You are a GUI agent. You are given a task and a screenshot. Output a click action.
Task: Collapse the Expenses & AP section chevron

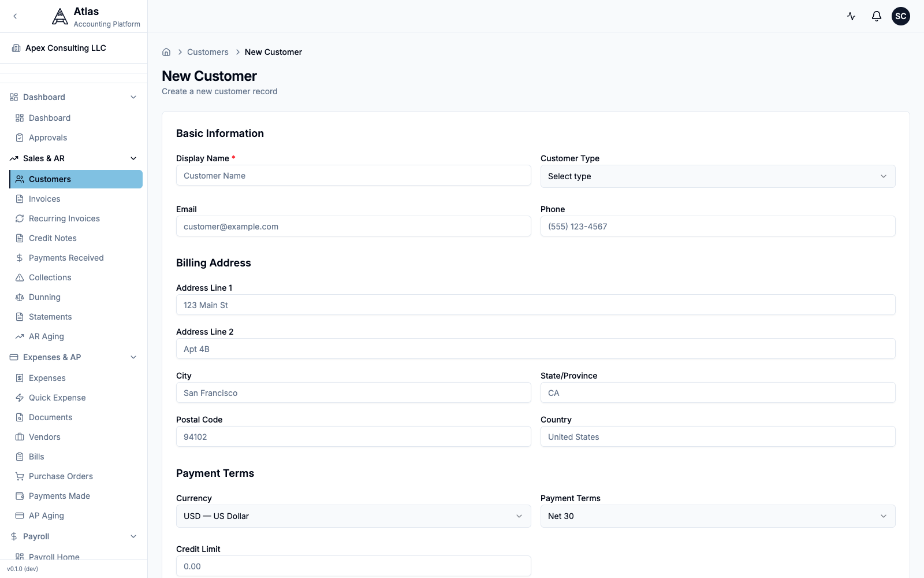click(133, 357)
